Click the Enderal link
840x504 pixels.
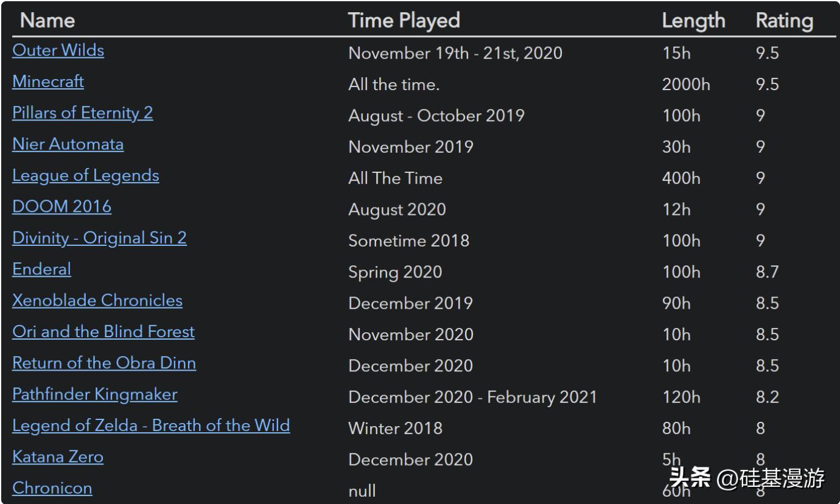coord(41,270)
